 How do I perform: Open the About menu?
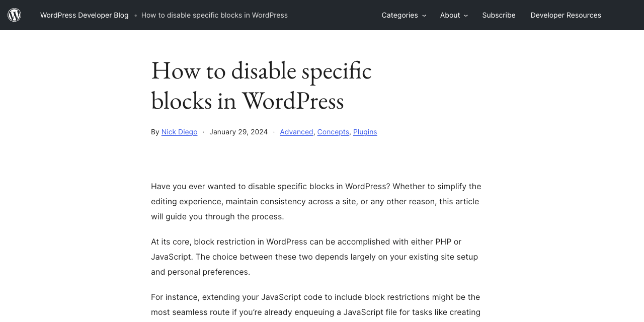click(x=450, y=15)
